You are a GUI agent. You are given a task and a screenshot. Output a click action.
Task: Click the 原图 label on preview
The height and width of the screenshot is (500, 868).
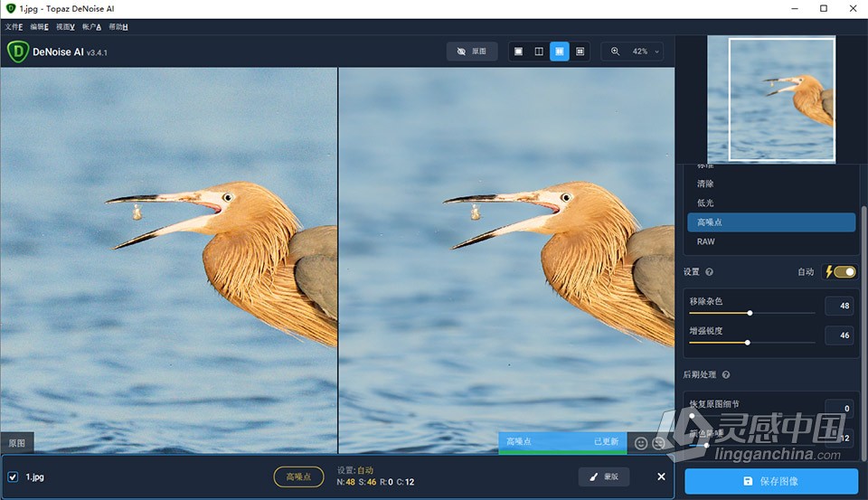pyautogui.click(x=16, y=443)
